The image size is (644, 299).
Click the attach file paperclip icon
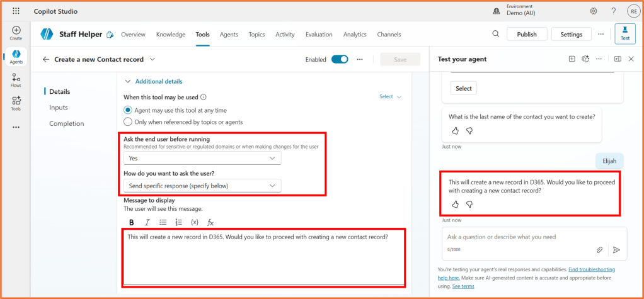click(600, 250)
